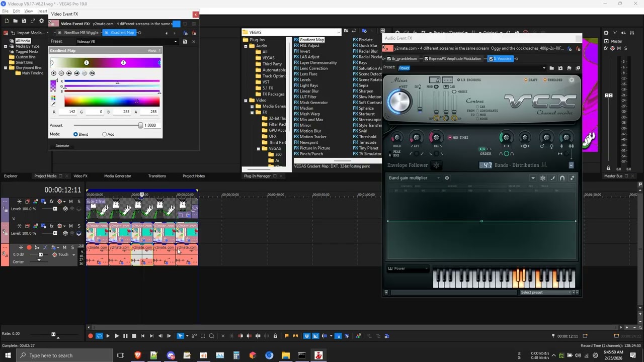Viewport: 644px width, 362px height.
Task: Switch to the Media Generator tab
Action: pos(118,176)
